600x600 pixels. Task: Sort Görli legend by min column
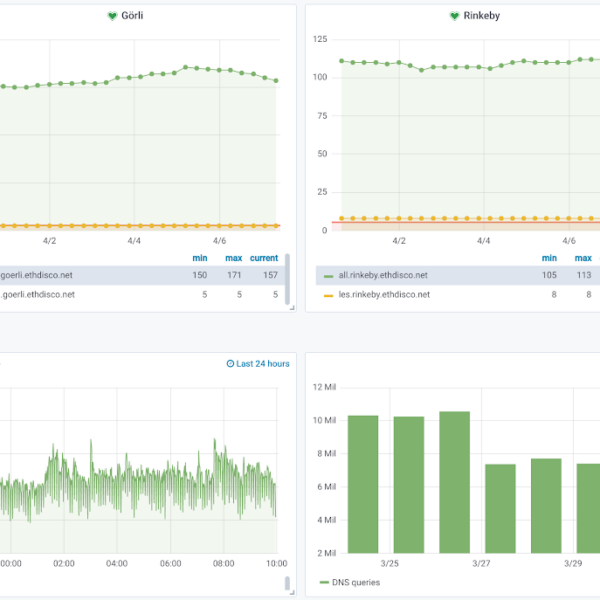pos(200,258)
